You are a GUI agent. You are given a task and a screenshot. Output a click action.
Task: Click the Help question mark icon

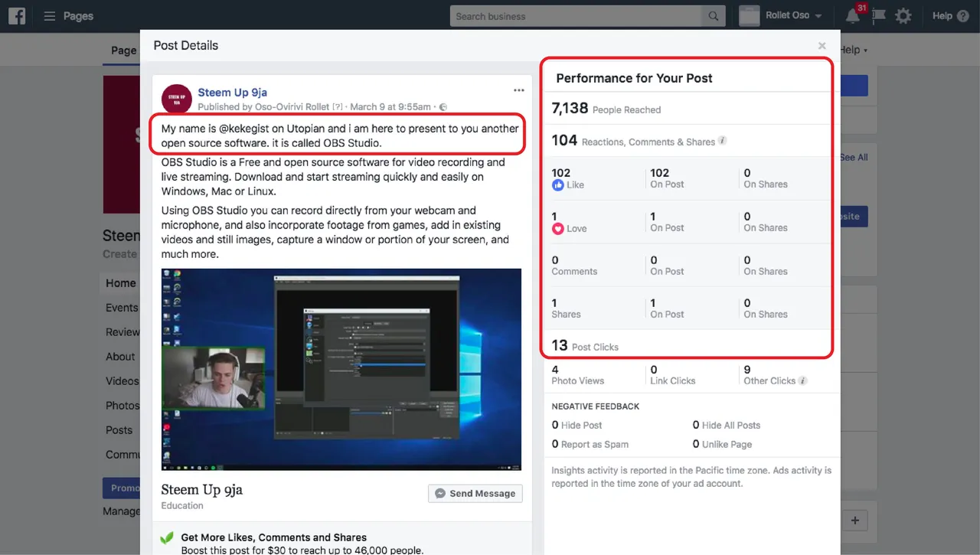click(963, 16)
